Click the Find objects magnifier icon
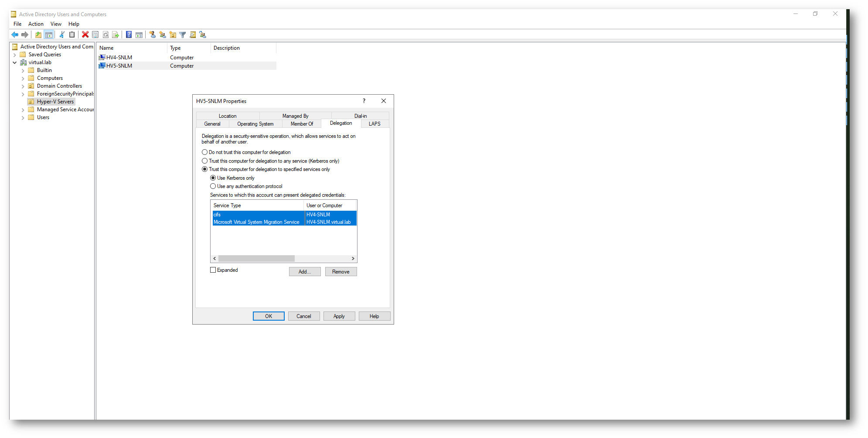The width and height of the screenshot is (868, 438). click(193, 35)
